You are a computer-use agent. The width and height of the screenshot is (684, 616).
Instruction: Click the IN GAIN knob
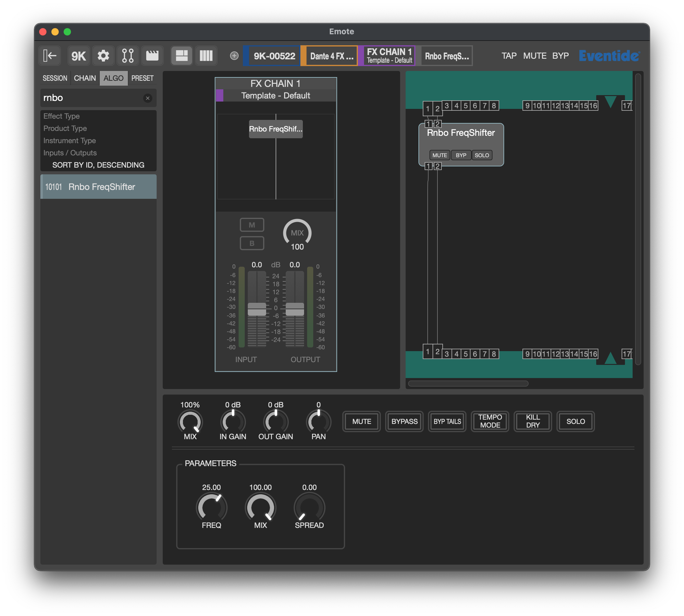click(233, 421)
